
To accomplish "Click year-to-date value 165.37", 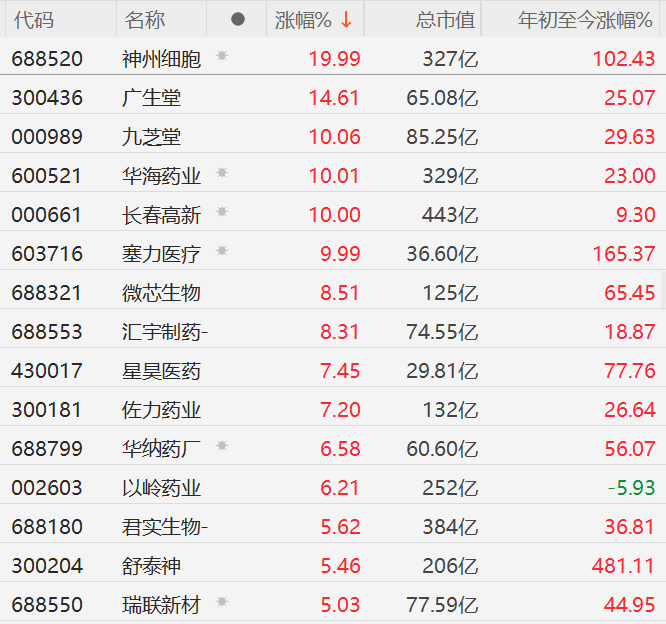I will pos(624,254).
